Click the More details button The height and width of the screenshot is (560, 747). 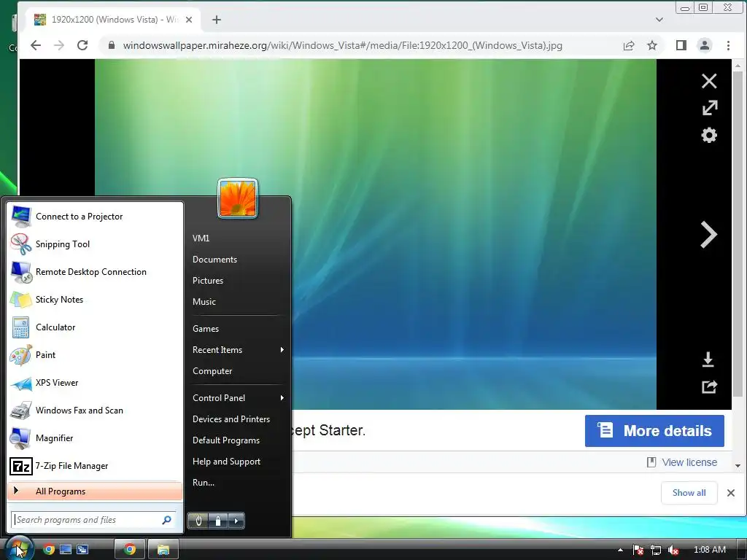pos(654,431)
